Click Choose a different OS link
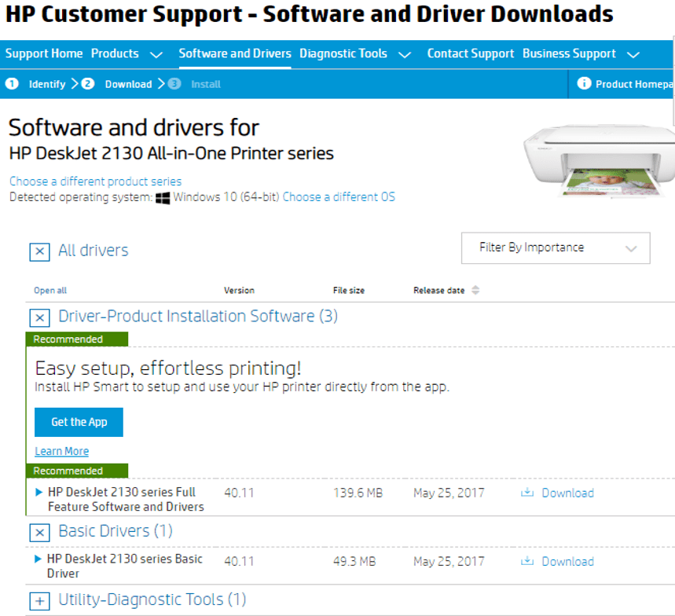 coord(339,196)
